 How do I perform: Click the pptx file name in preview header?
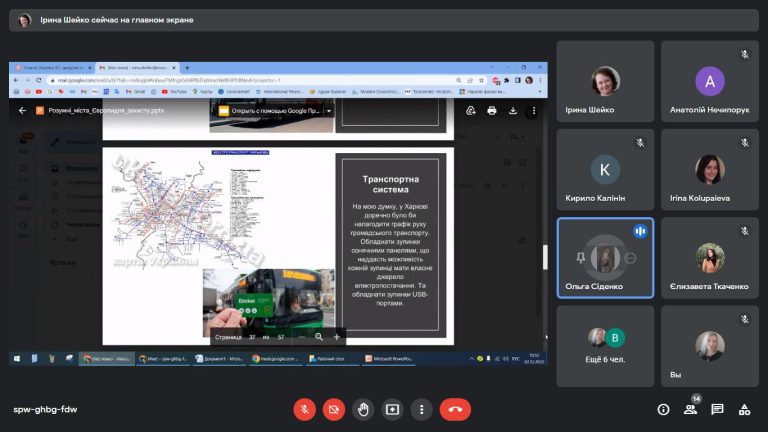pyautogui.click(x=106, y=111)
